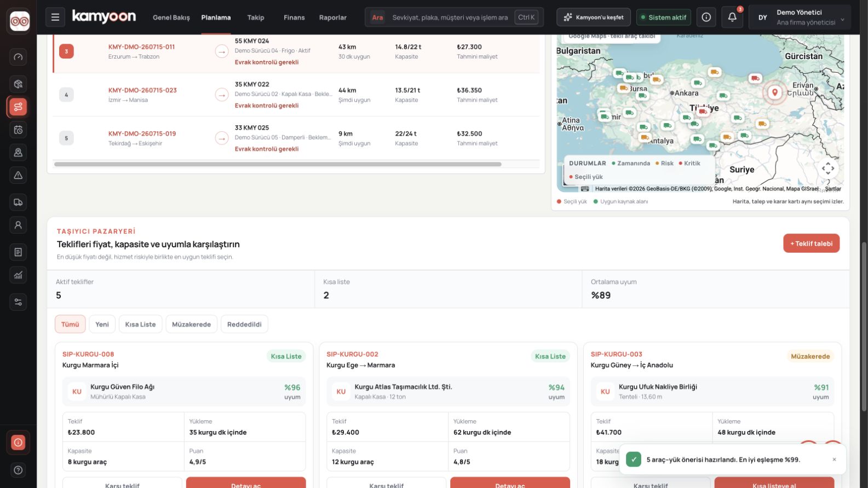Click arrow icon for KMY-DMO-260715-023 row
The height and width of the screenshot is (488, 868).
[222, 95]
